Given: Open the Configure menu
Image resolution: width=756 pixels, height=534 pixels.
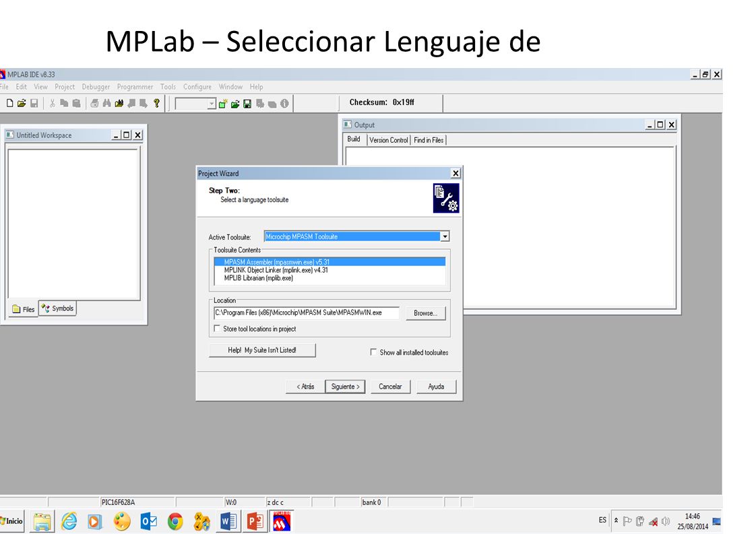Looking at the screenshot, I should pos(197,87).
